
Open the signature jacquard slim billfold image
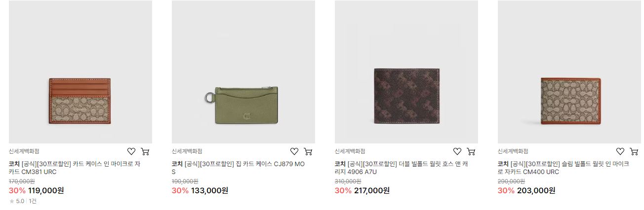[569, 72]
